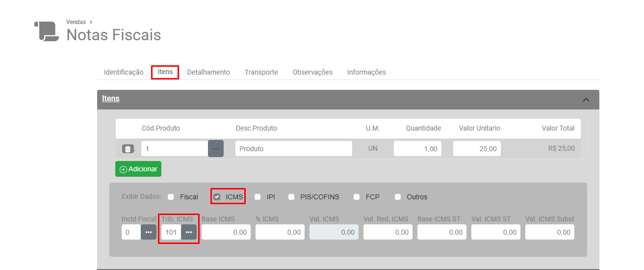
Task: Open Trib. ICMS lookup ellipsis button
Action: coord(189,232)
